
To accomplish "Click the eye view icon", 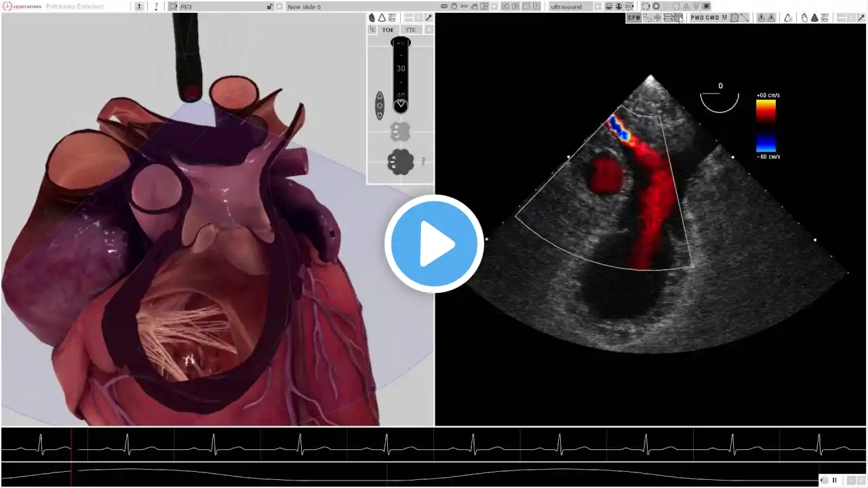I will [x=444, y=7].
